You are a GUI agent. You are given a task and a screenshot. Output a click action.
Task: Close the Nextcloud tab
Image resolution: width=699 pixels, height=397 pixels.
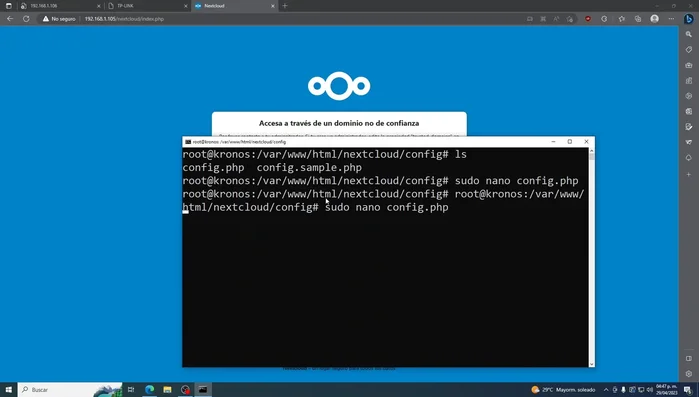point(273,6)
